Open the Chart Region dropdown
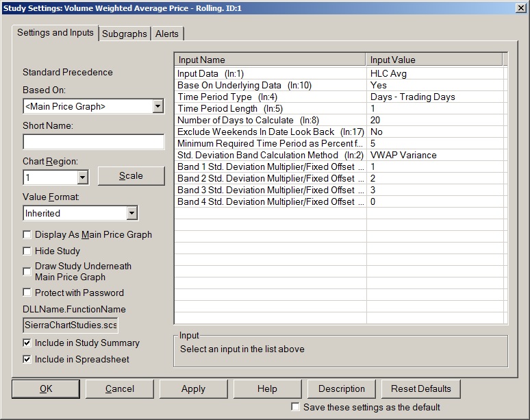 coord(83,177)
